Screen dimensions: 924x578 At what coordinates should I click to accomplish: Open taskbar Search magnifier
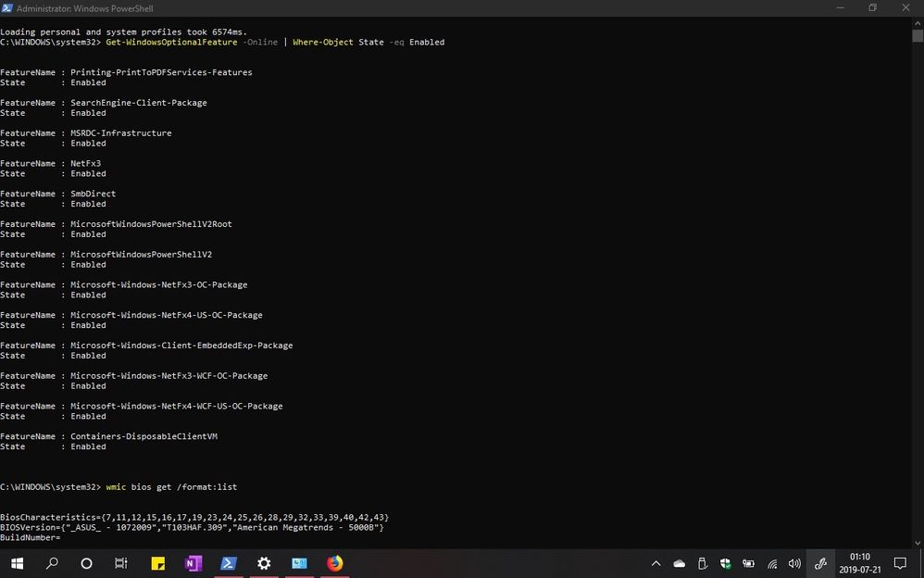tap(52, 563)
